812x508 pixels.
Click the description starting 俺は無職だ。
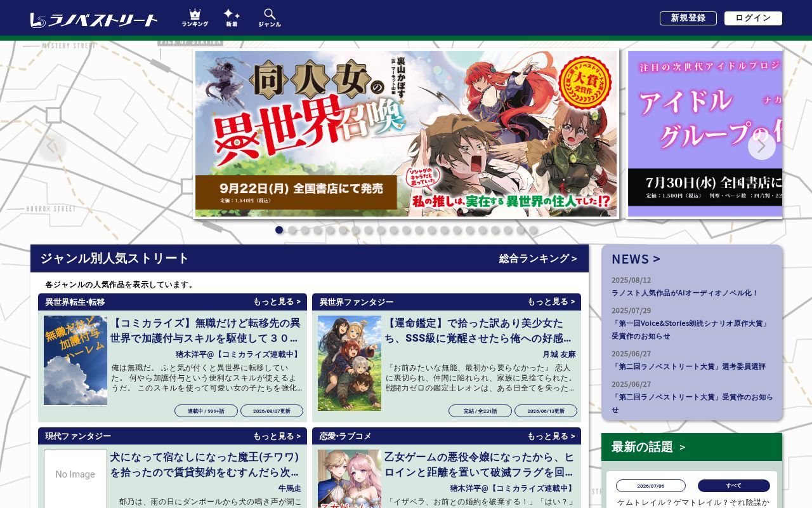click(207, 378)
